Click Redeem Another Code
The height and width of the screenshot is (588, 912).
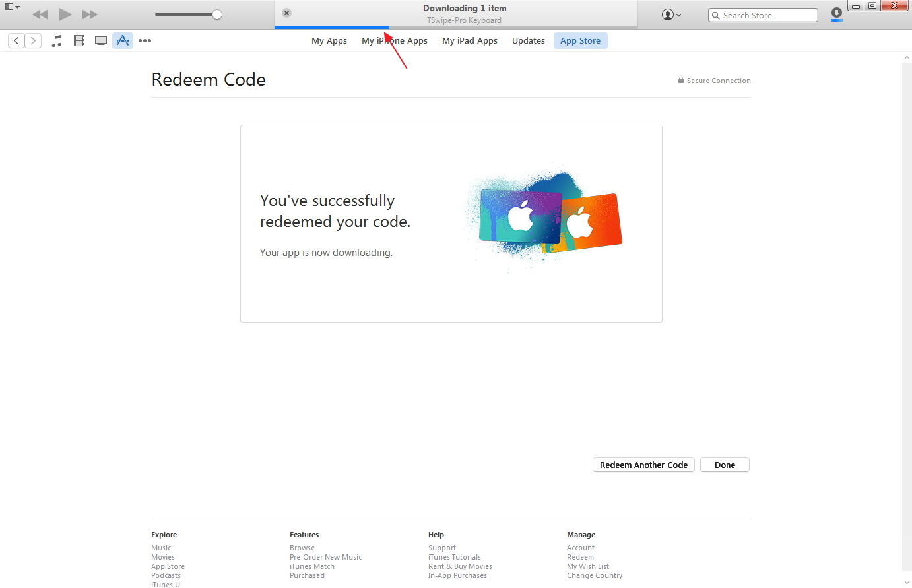643,465
